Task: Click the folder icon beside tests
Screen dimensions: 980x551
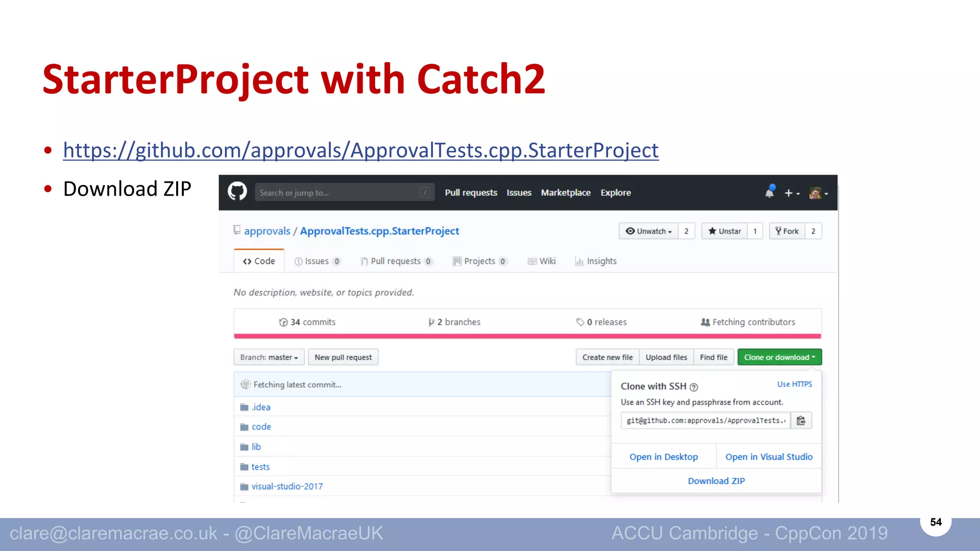Action: (244, 467)
